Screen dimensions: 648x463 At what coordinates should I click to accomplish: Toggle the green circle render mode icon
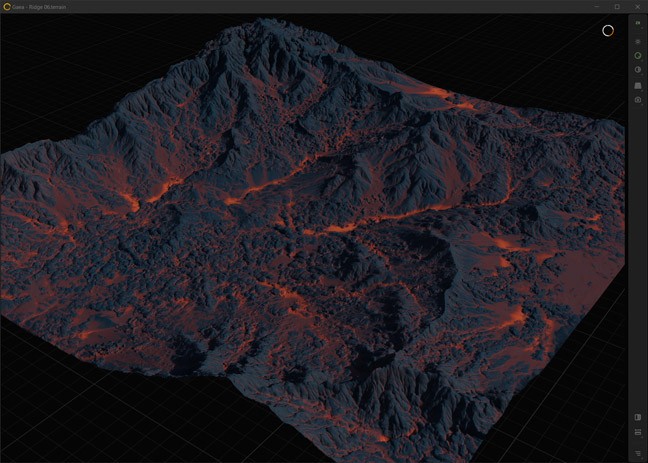638,55
